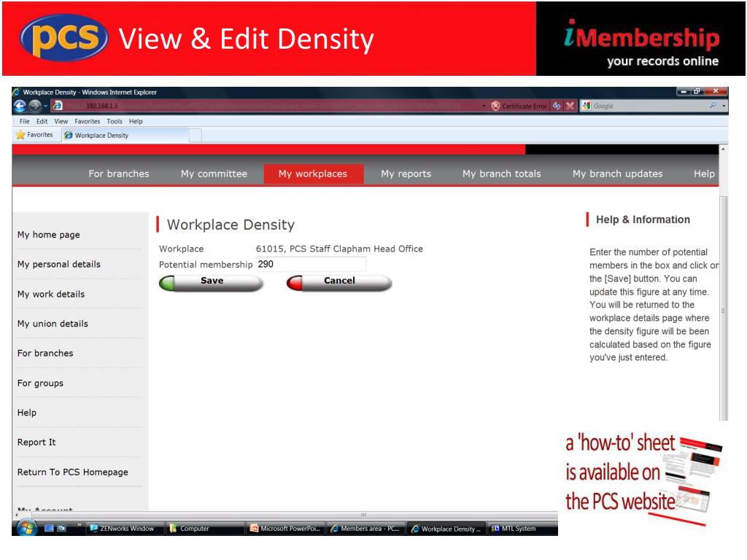Open For groups sidebar link
The width and height of the screenshot is (747, 560).
pos(40,384)
